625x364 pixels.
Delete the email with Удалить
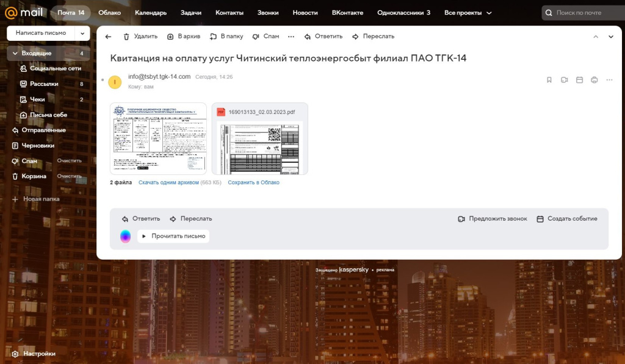[140, 36]
